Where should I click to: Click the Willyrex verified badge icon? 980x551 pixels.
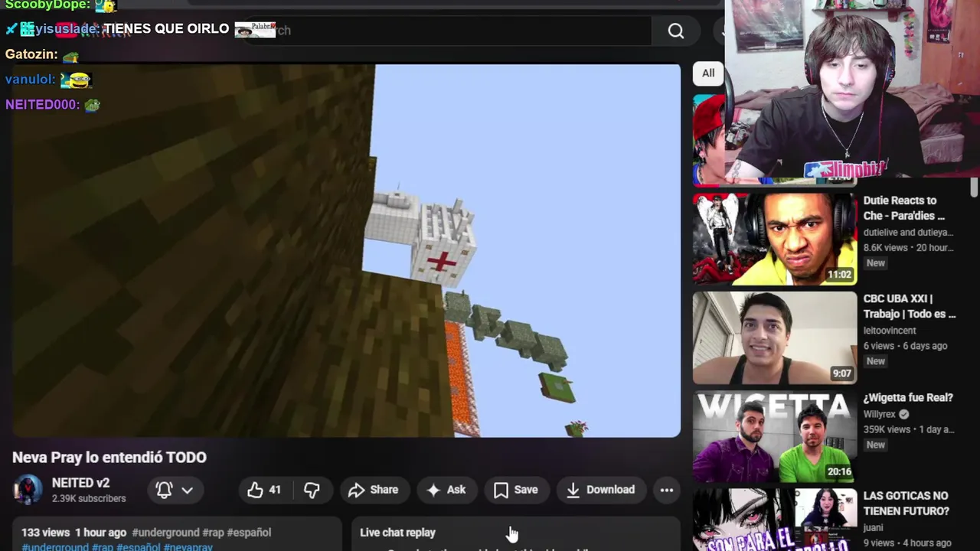click(904, 414)
